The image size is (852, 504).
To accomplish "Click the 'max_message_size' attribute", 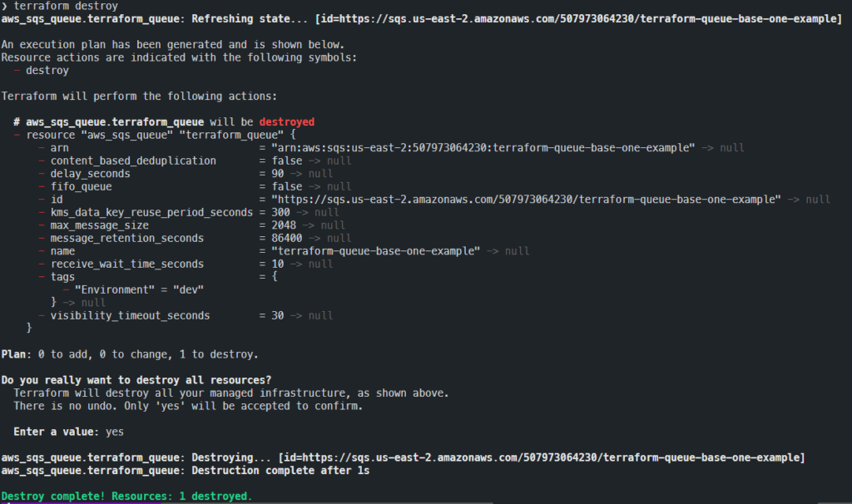I will [x=100, y=225].
